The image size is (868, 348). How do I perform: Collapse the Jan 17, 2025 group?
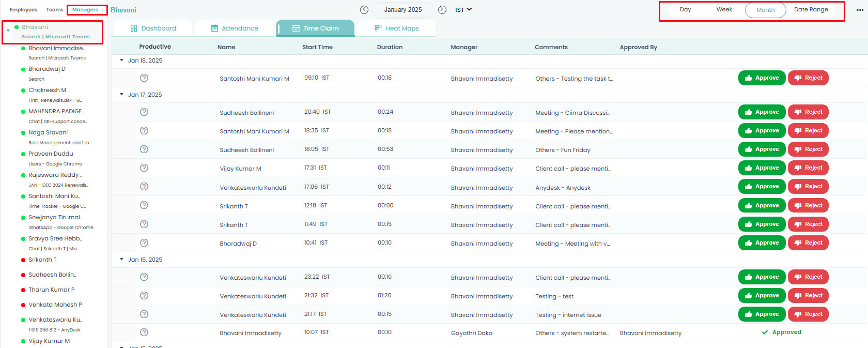(122, 95)
